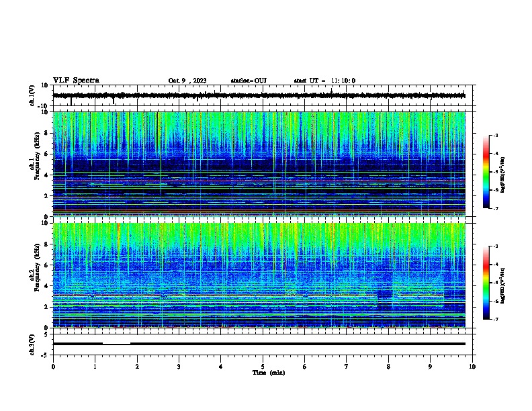Click the "9" tick on the Time axis

(x=430, y=367)
